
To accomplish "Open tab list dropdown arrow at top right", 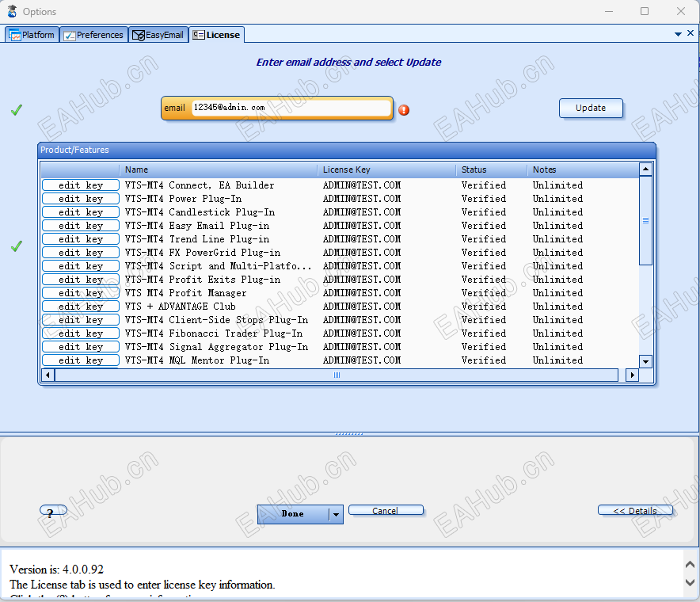I will pos(678,34).
